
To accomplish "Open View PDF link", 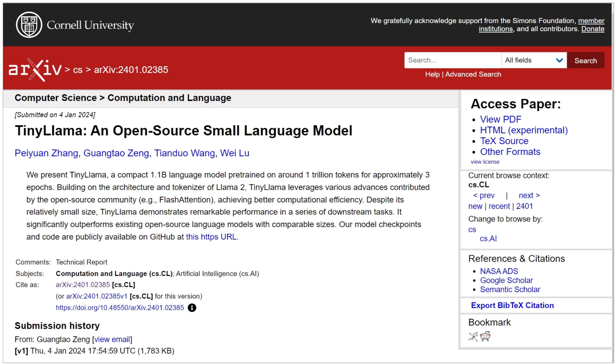I will point(500,119).
